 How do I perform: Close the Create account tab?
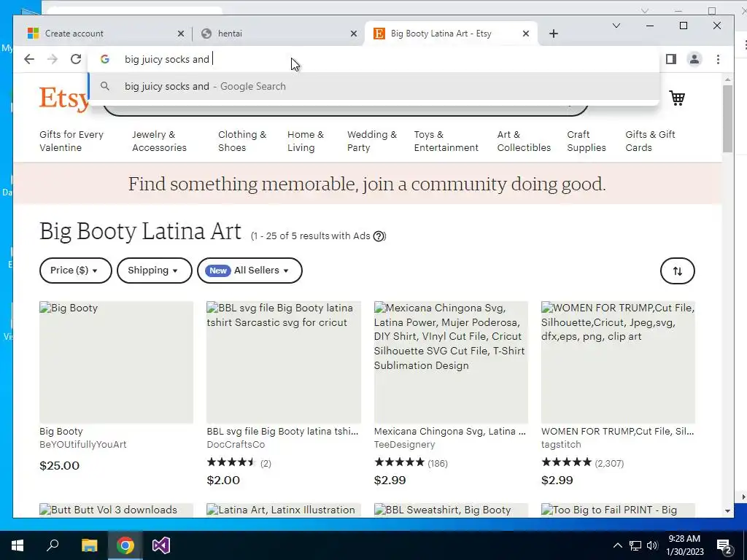pos(181,34)
